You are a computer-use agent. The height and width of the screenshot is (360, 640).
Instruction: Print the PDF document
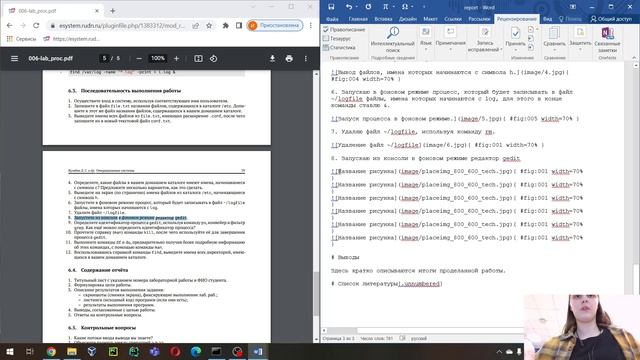289,58
